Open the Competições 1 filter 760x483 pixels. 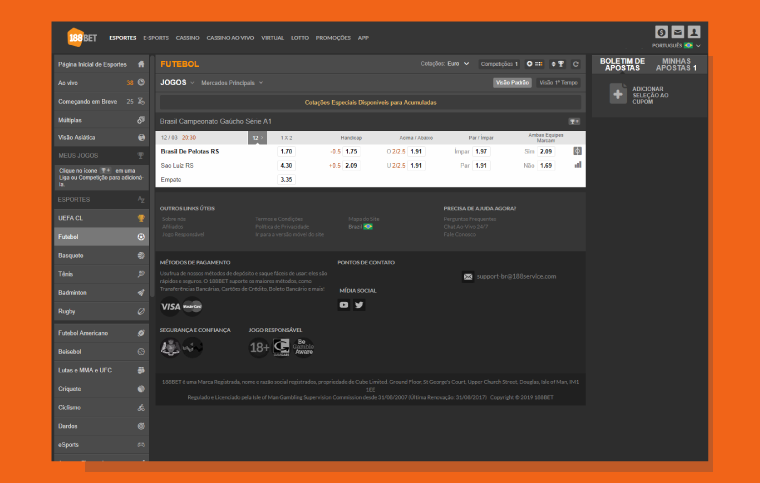pyautogui.click(x=499, y=64)
